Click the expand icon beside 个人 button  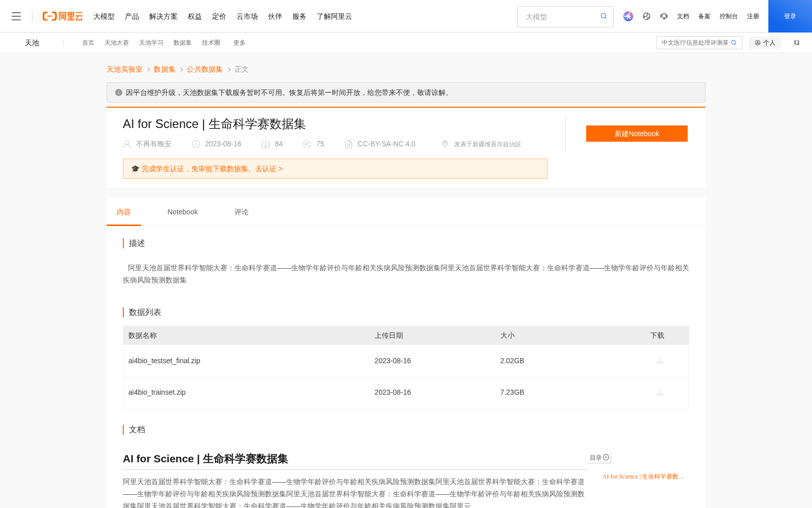pos(797,43)
